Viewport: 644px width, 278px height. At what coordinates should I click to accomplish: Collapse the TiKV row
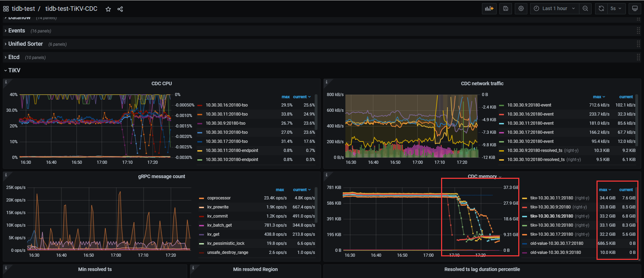pos(14,71)
